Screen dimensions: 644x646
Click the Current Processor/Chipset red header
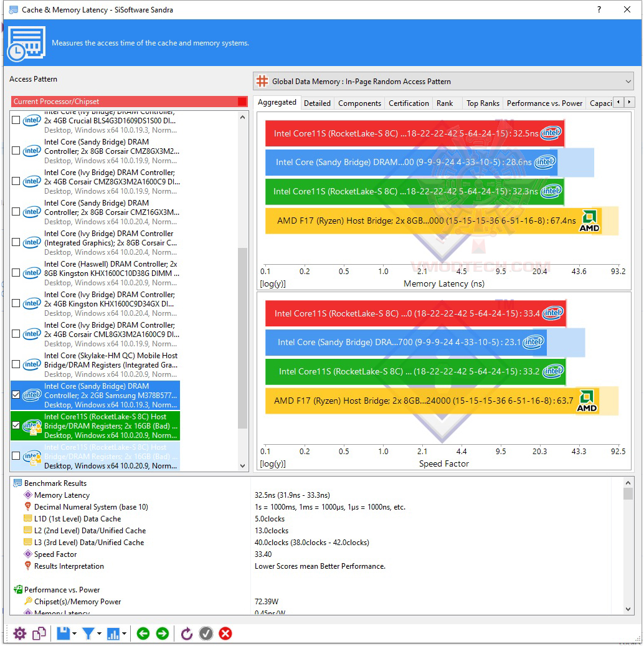pyautogui.click(x=129, y=102)
